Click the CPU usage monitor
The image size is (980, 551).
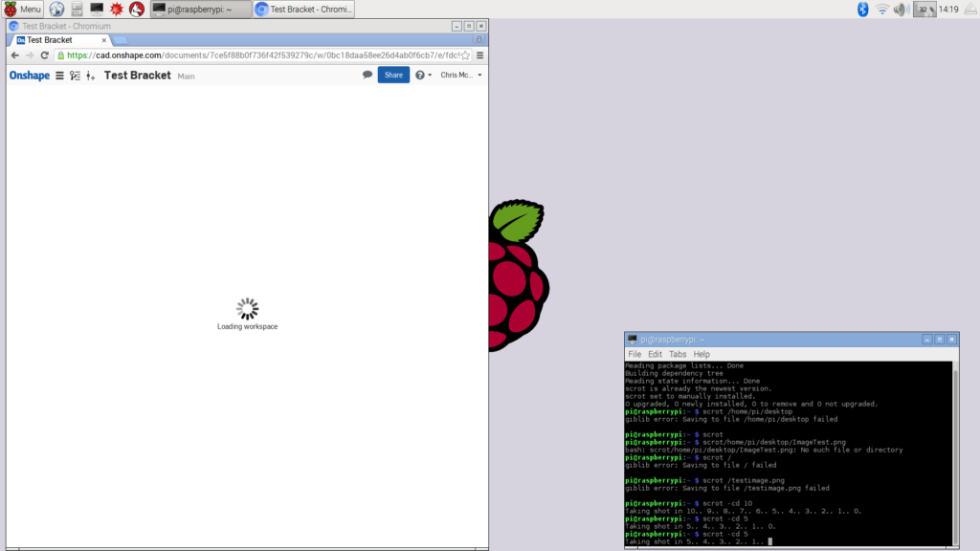[924, 9]
